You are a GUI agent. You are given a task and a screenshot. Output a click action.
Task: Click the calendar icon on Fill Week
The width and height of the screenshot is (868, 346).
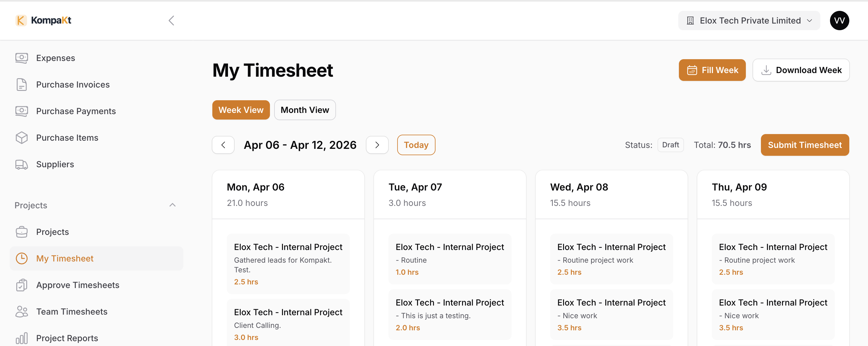pos(692,70)
